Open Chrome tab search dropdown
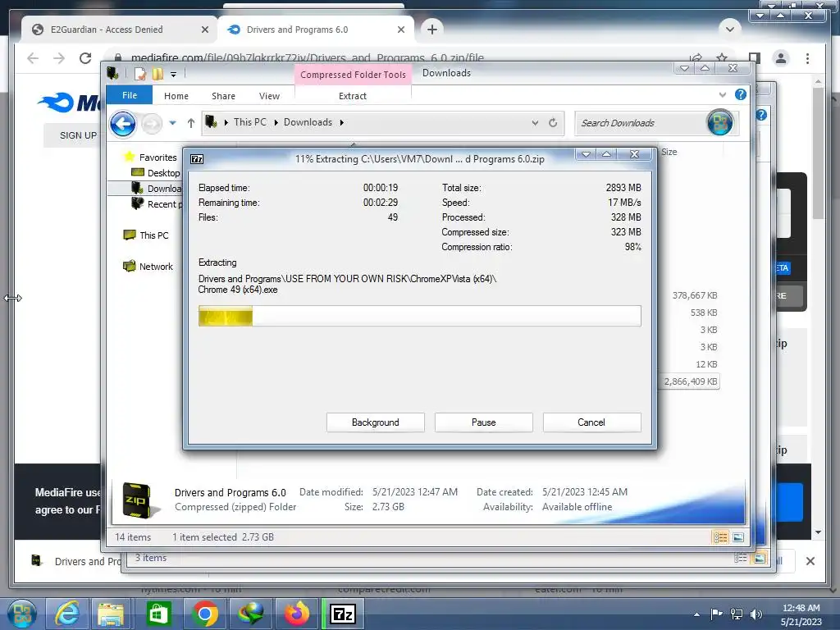Viewport: 840px width, 630px height. coord(729,29)
